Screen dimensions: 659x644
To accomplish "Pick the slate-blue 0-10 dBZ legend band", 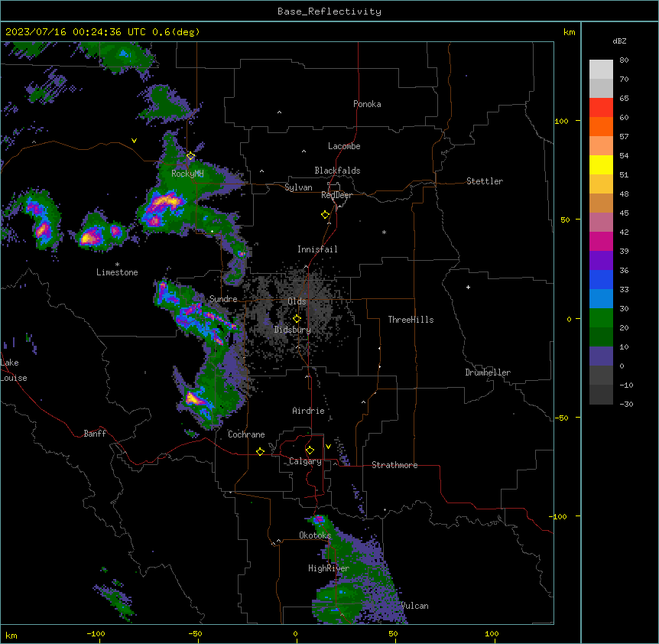I will (601, 356).
